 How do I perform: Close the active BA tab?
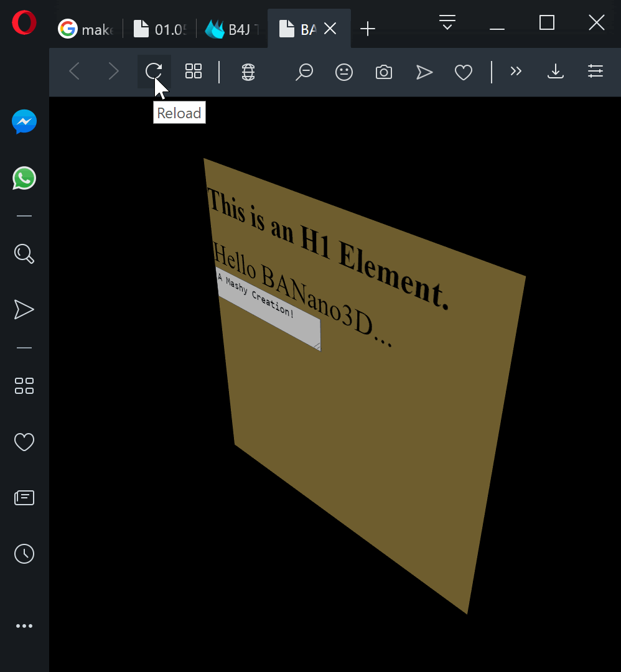tap(330, 29)
